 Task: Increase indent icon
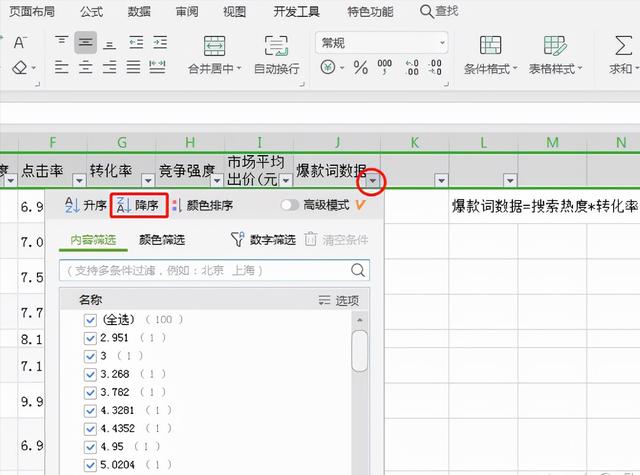(160, 42)
